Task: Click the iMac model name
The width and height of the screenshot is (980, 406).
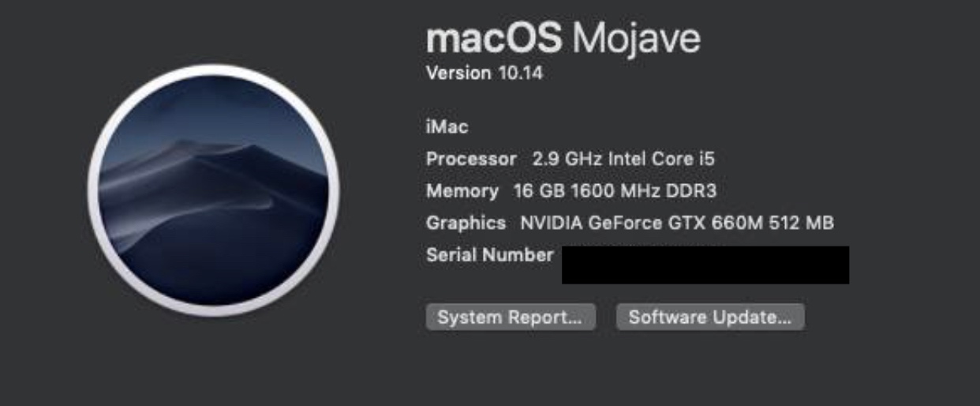Action: click(x=447, y=126)
